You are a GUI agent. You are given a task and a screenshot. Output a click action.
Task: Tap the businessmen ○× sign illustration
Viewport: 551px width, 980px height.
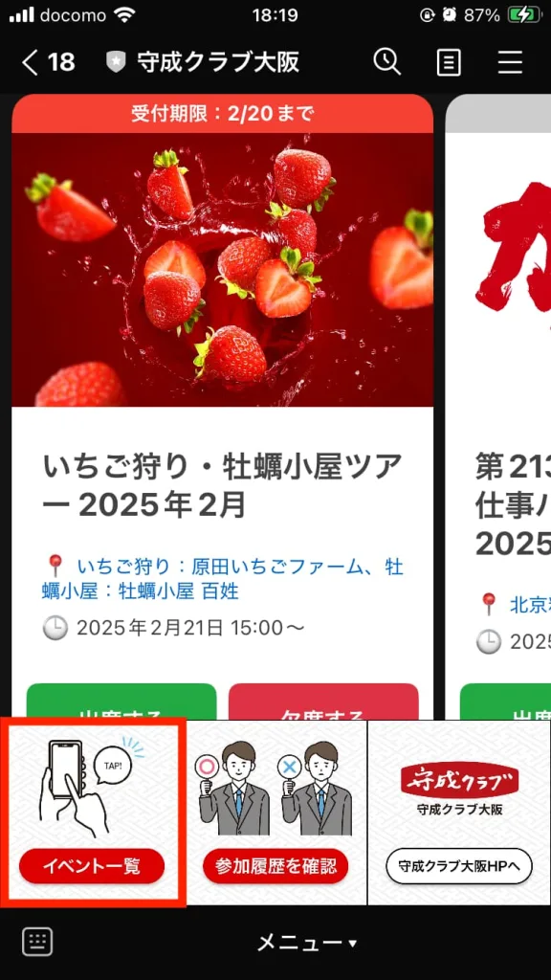point(275,789)
